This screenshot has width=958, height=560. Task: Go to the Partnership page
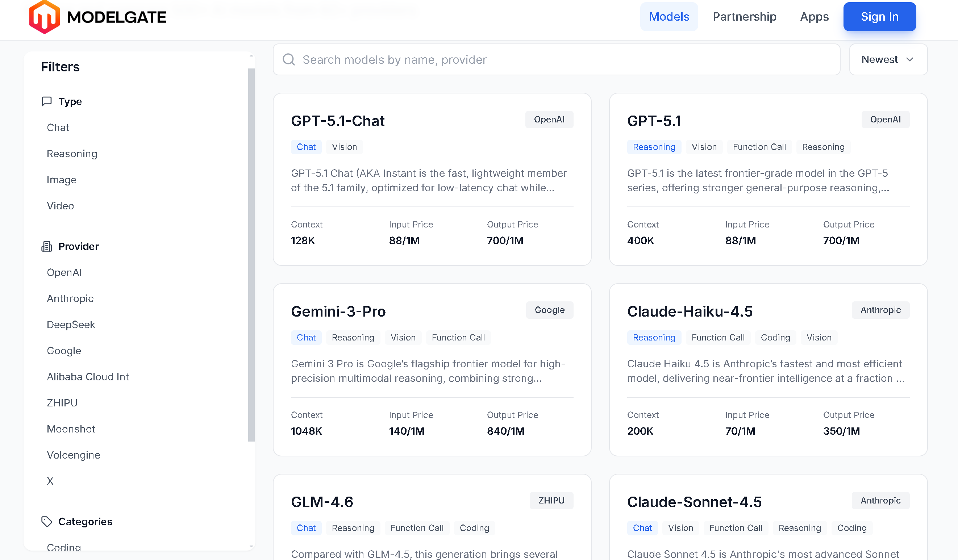pyautogui.click(x=744, y=17)
